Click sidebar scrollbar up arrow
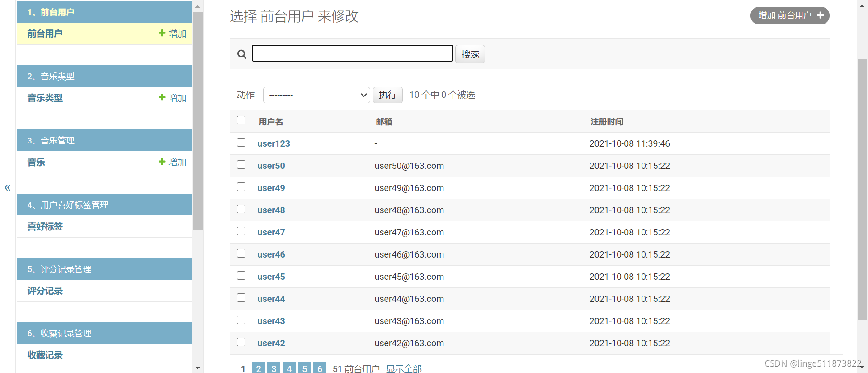Image resolution: width=868 pixels, height=373 pixels. click(198, 6)
